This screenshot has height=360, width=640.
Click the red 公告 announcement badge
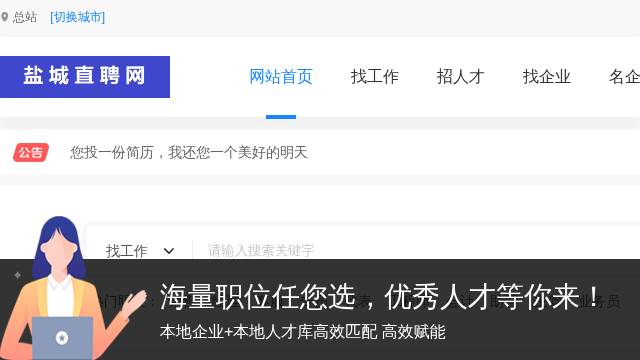tap(31, 153)
